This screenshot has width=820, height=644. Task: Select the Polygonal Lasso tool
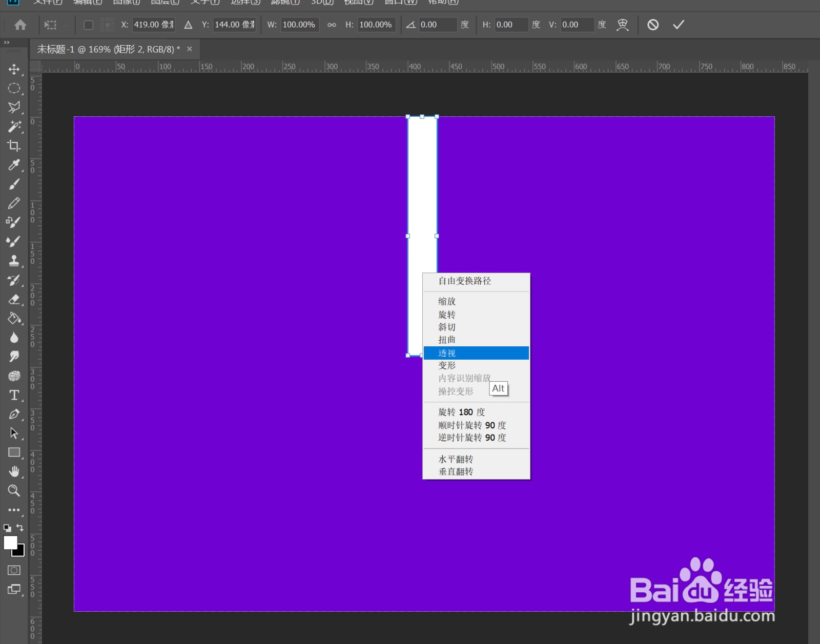(14, 107)
